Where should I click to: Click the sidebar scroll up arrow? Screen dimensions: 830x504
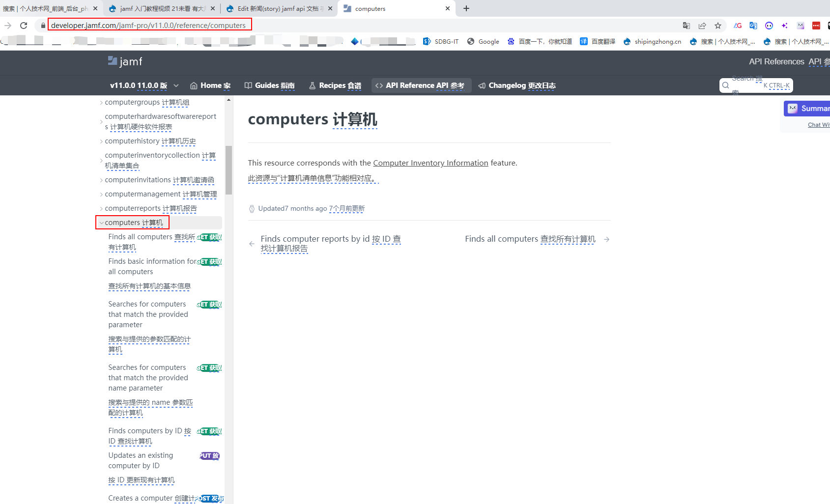pyautogui.click(x=229, y=100)
